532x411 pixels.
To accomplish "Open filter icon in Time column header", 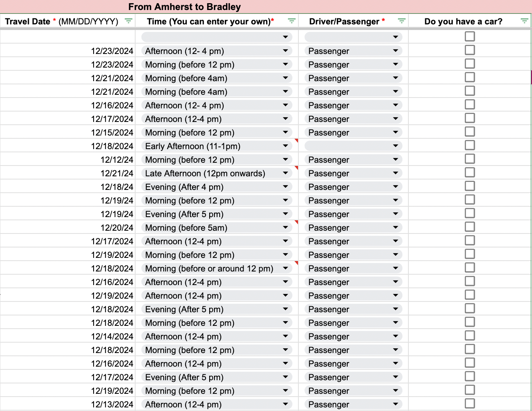I will point(292,21).
